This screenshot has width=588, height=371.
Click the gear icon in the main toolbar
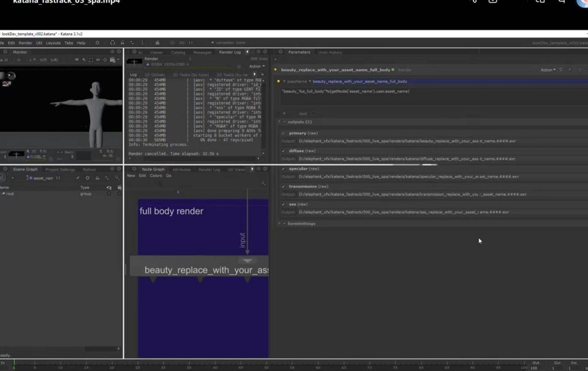coord(97,42)
